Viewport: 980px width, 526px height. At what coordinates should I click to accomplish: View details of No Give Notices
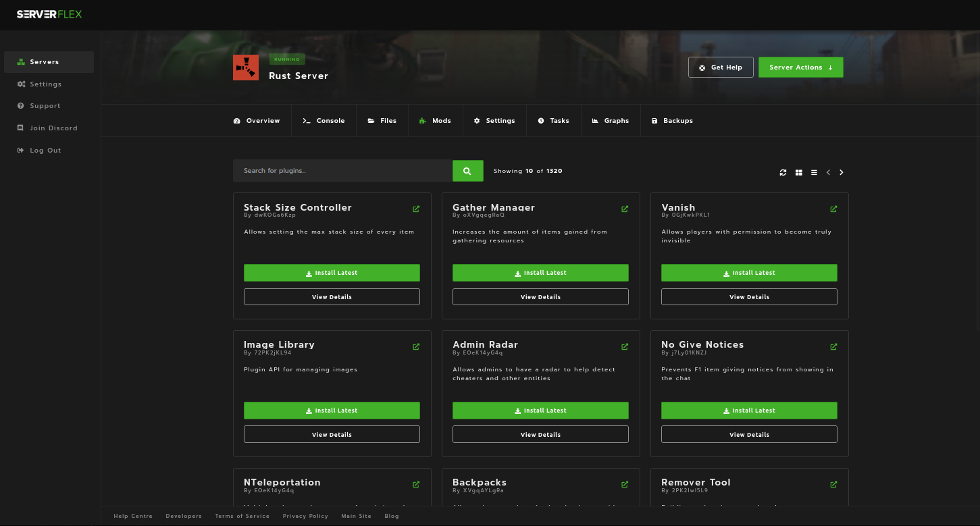749,435
